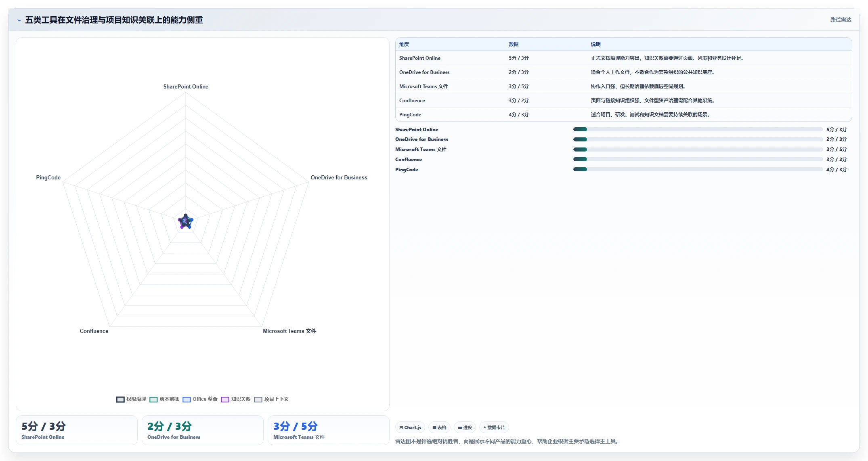
Task: Click the Microsoft Teams 文件 progress bar
Action: [698, 149]
